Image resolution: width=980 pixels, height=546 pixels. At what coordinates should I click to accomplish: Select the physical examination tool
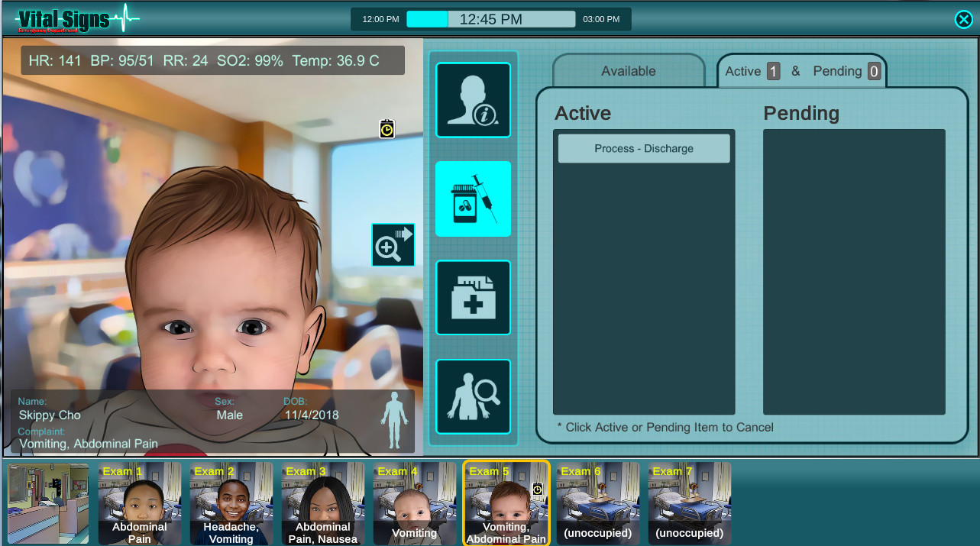tap(473, 396)
